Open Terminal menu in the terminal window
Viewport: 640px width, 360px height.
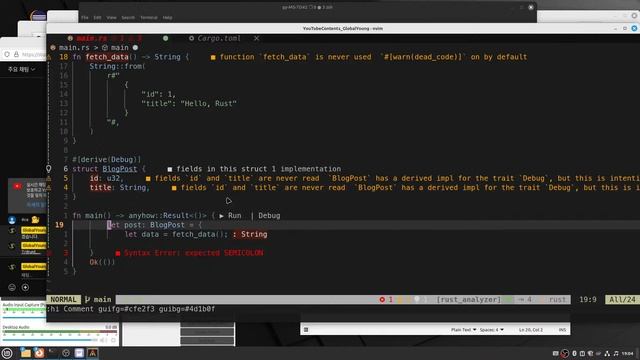pyautogui.click(x=149, y=18)
